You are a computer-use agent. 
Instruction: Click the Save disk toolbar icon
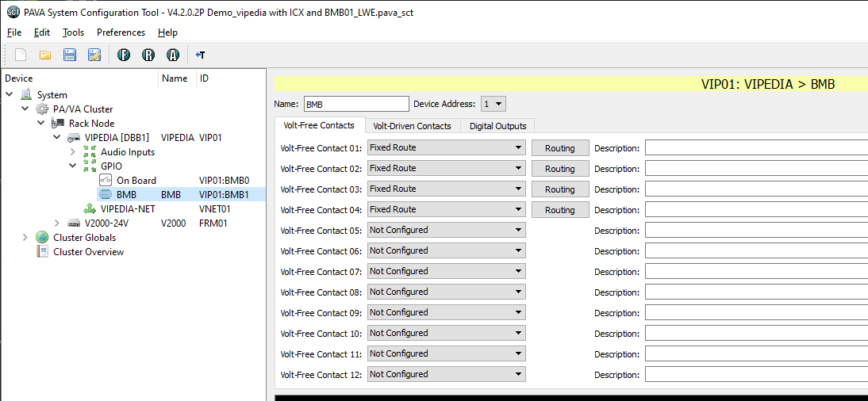point(70,55)
